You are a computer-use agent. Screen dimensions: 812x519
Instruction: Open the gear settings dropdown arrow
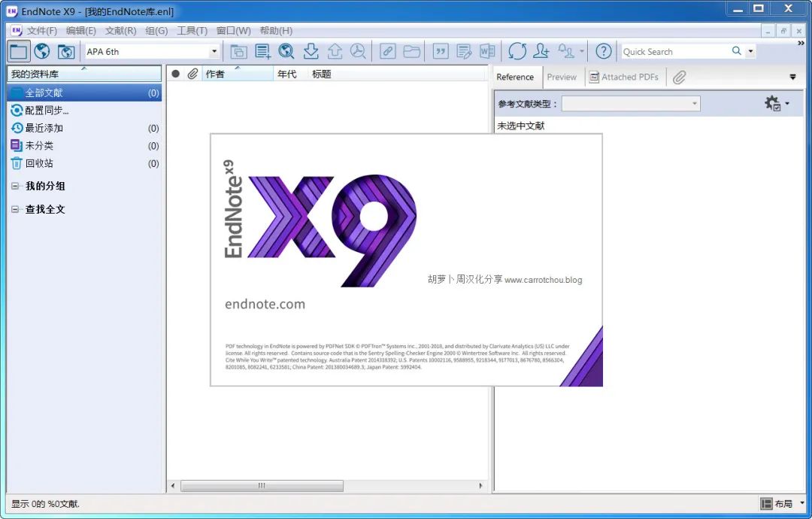787,104
